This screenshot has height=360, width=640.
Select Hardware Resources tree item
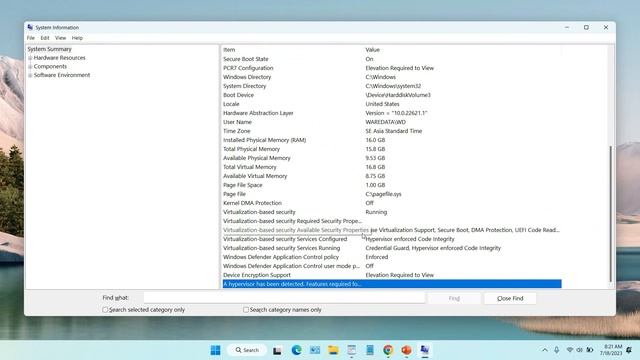60,58
